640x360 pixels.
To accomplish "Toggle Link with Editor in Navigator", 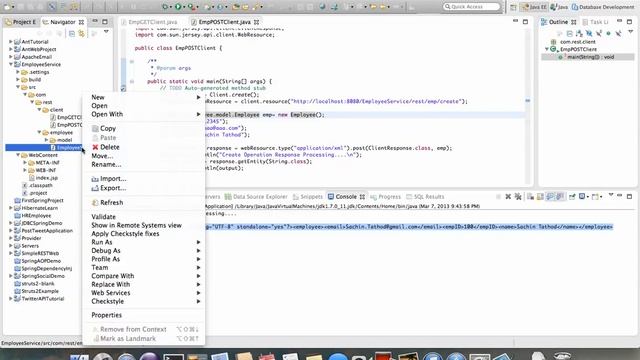I will 82,33.
